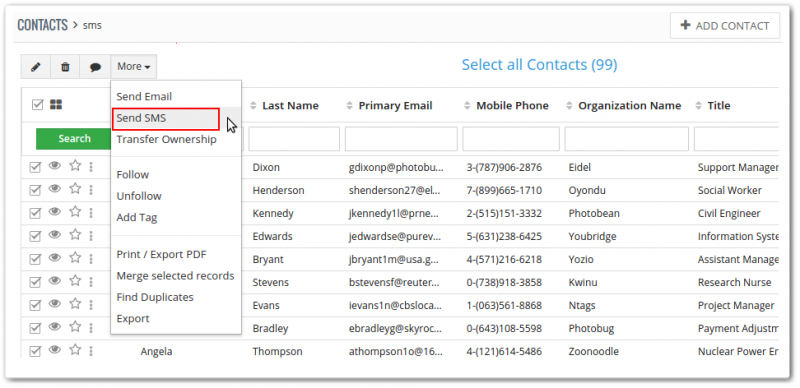Open the More dropdown button

pyautogui.click(x=134, y=67)
